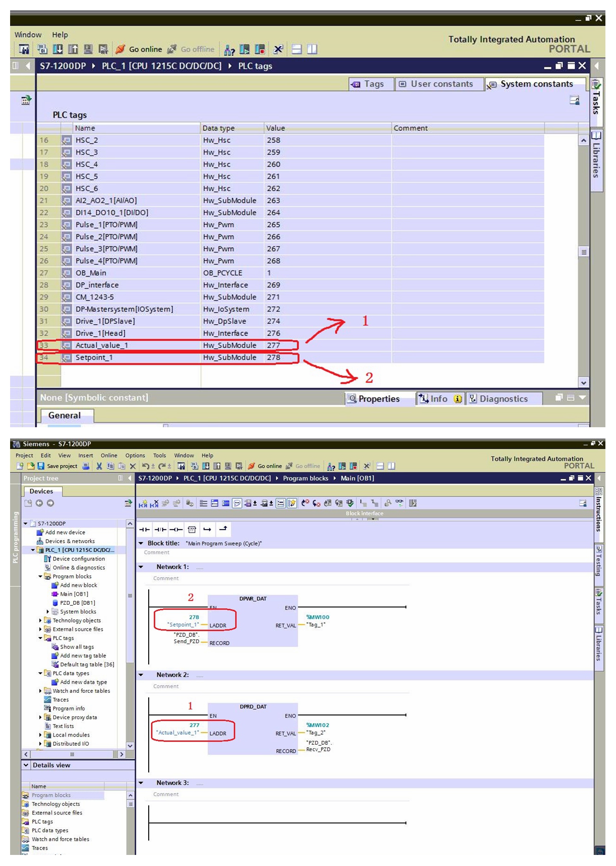Open Cross-references icon in PLC tags window

(x=278, y=49)
